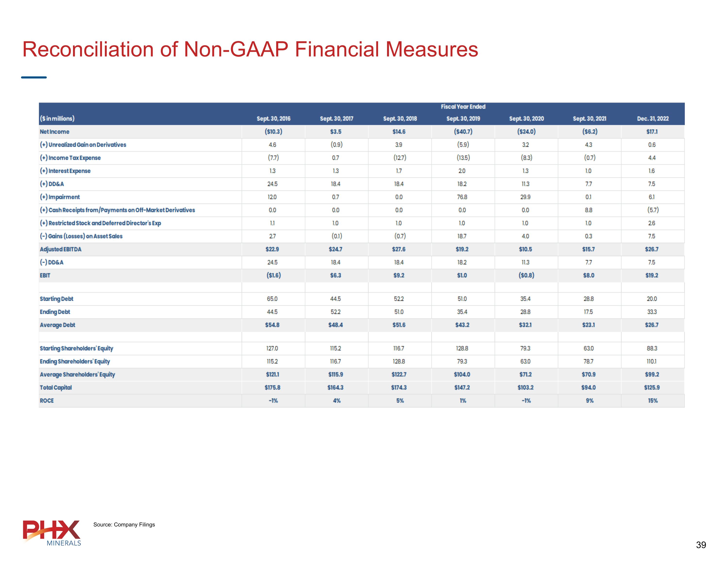Select the Starting Shareholders' Equity label
Image resolution: width=728 pixels, height=562 pixels.
77,348
